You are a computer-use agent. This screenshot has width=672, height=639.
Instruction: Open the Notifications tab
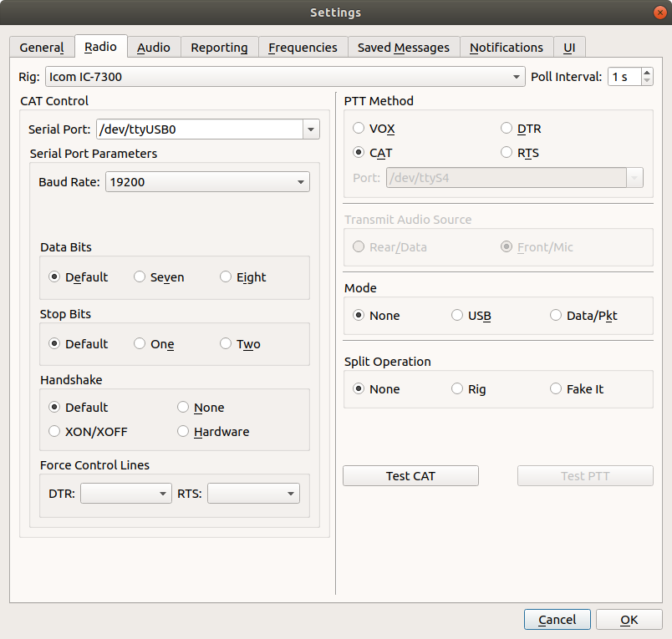(x=507, y=47)
